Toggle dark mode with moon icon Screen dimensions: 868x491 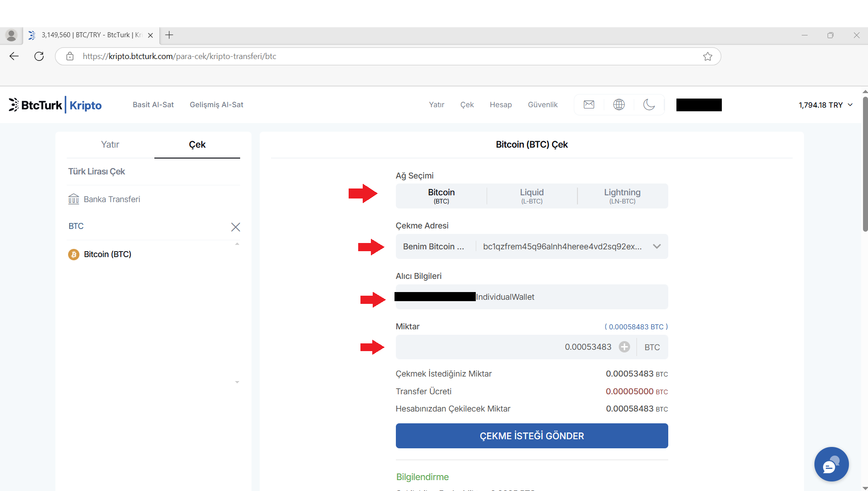(x=649, y=105)
